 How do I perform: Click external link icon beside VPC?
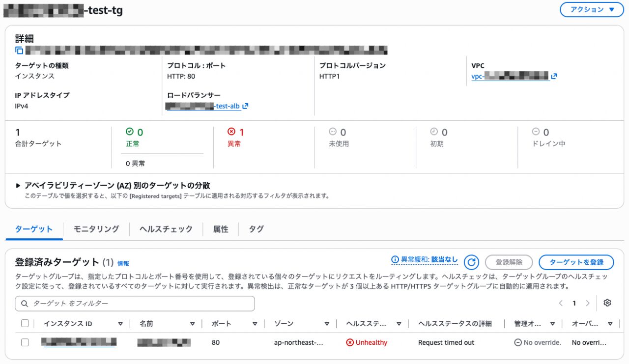[554, 76]
